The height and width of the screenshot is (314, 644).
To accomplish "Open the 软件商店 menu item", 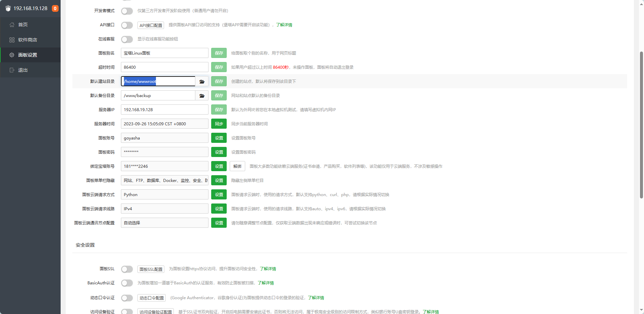I will point(28,40).
